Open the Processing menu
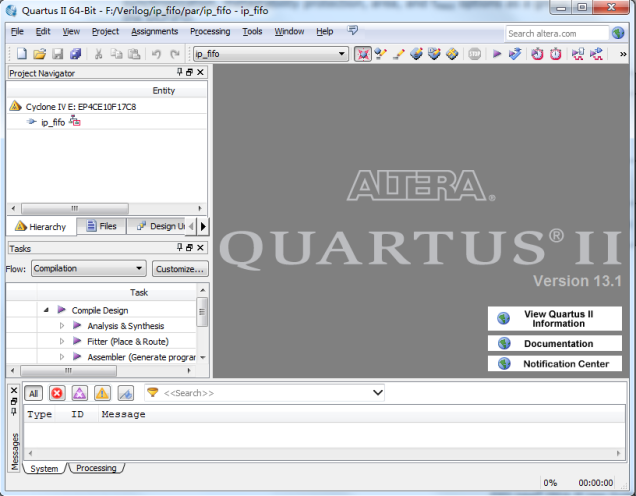This screenshot has width=636, height=496. pos(210,31)
